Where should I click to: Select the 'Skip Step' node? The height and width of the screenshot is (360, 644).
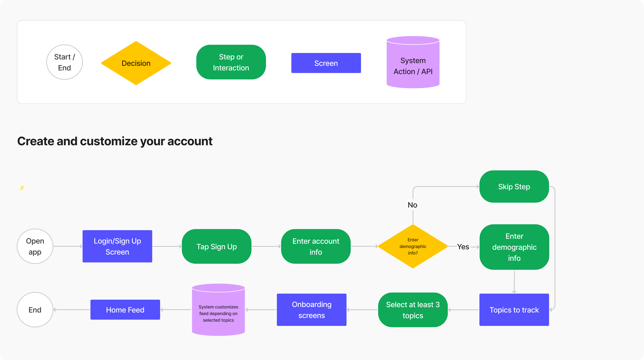[514, 187]
